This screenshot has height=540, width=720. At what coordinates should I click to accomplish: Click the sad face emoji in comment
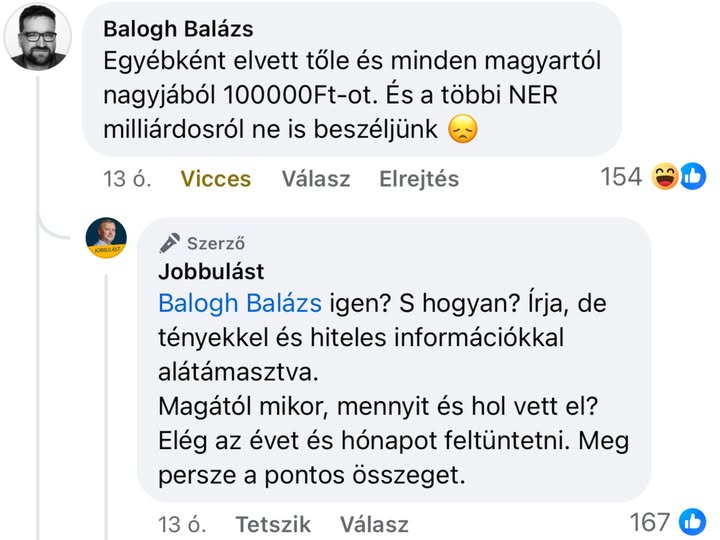(x=461, y=130)
